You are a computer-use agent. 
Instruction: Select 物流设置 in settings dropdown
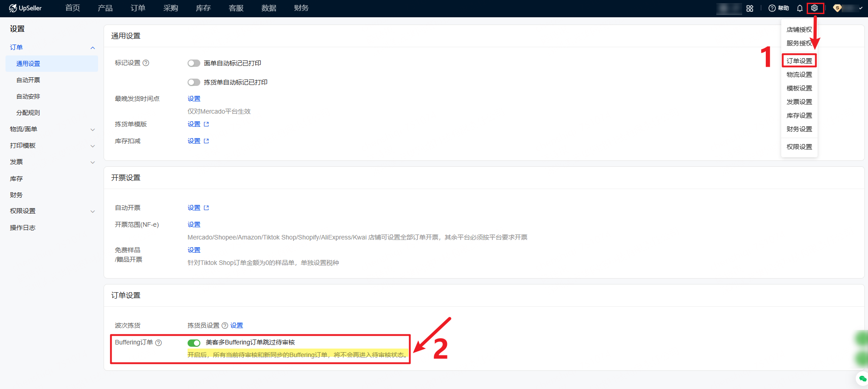tap(799, 75)
